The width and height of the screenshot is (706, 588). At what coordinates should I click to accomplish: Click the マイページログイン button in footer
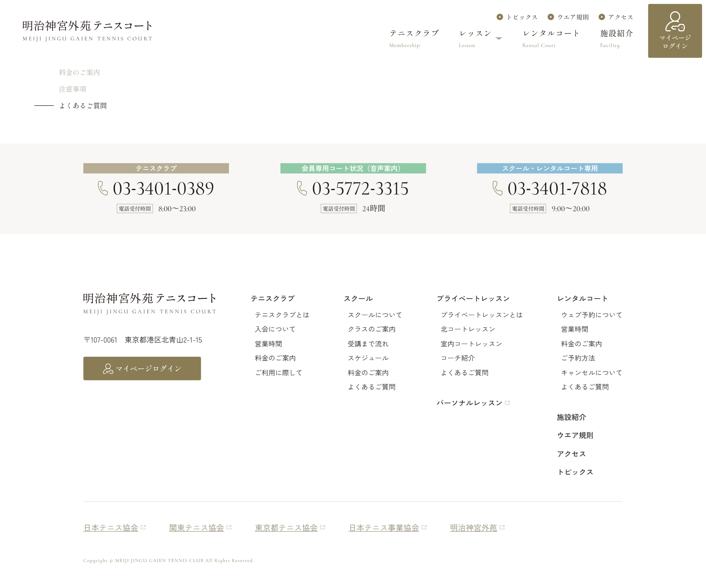coord(142,368)
